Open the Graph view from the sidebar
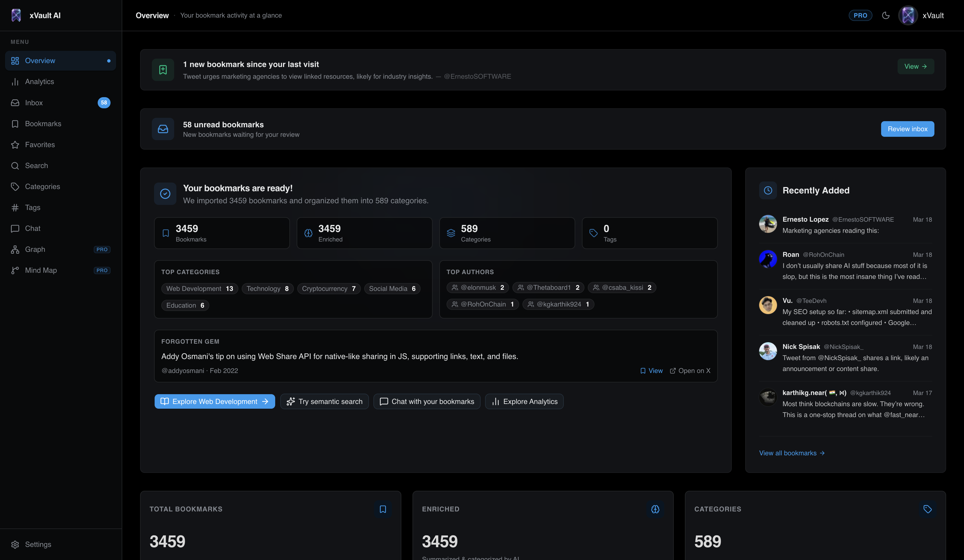This screenshot has width=964, height=560. [x=35, y=249]
